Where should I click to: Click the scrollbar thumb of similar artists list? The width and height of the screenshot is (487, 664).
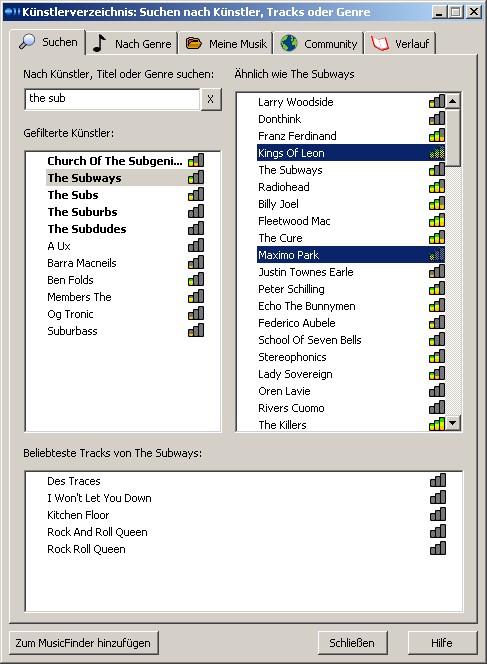(x=453, y=138)
